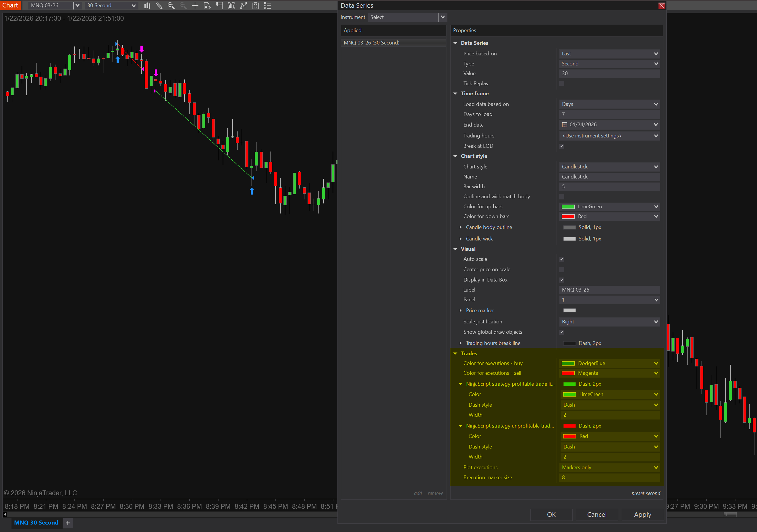Collapse the Data Series property group

pos(455,43)
